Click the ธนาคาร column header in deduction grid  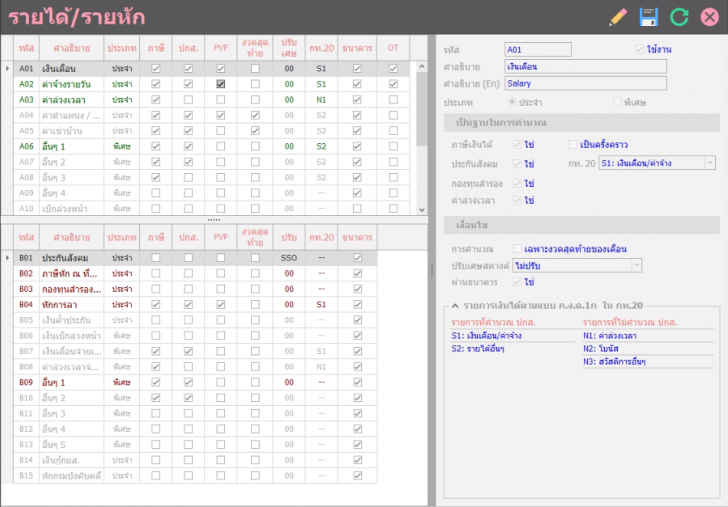(357, 237)
